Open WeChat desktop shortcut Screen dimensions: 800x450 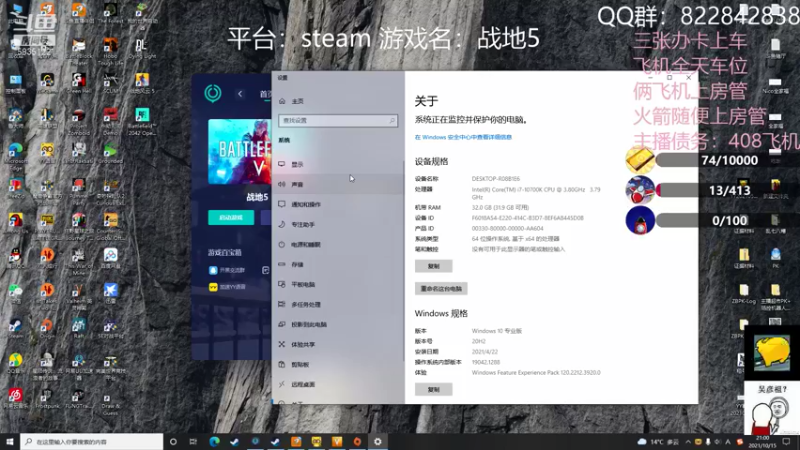(15, 293)
